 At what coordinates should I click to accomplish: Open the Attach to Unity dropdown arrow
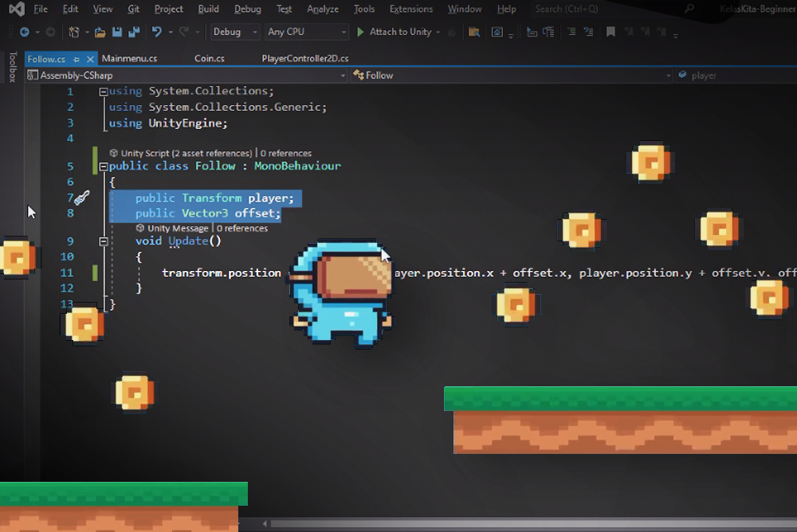pyautogui.click(x=438, y=32)
